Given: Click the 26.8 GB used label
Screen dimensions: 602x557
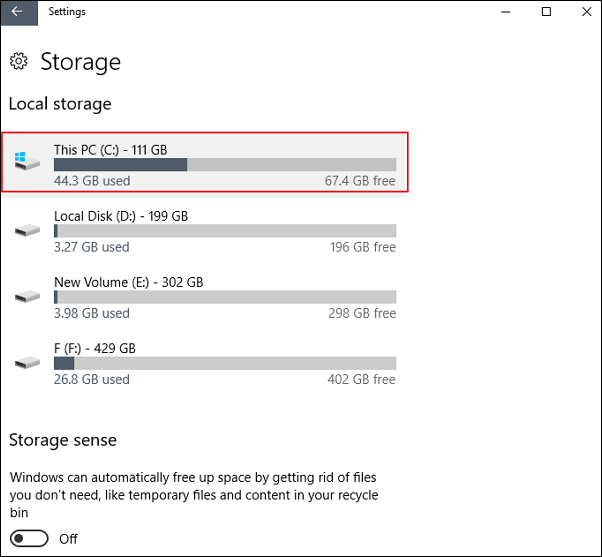Looking at the screenshot, I should [x=92, y=379].
